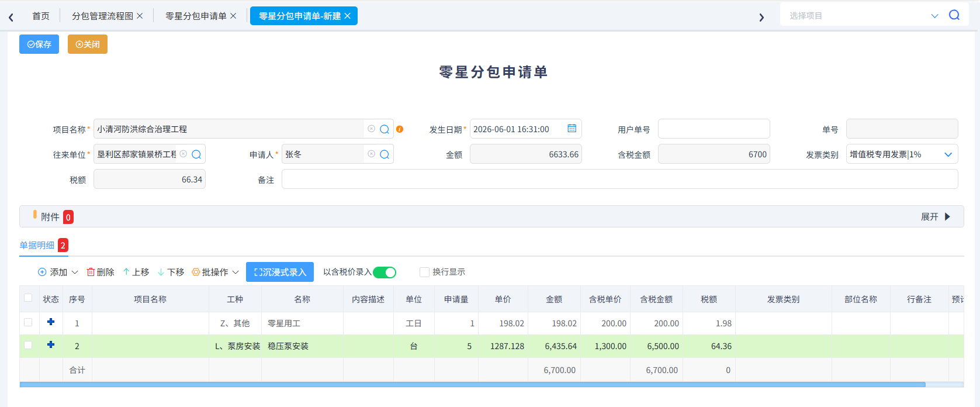The image size is (980, 407).
Task: Click the 添加 toolbar button
Action: point(53,273)
